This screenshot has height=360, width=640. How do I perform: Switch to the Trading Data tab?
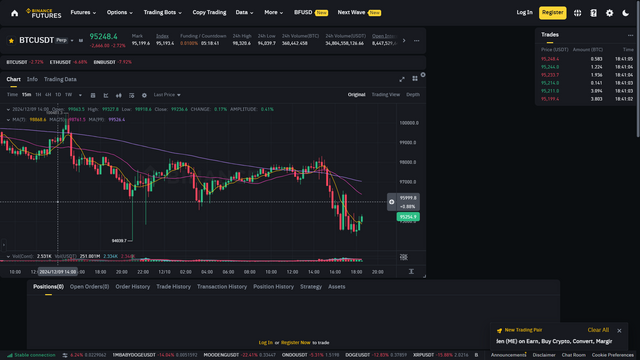click(60, 79)
